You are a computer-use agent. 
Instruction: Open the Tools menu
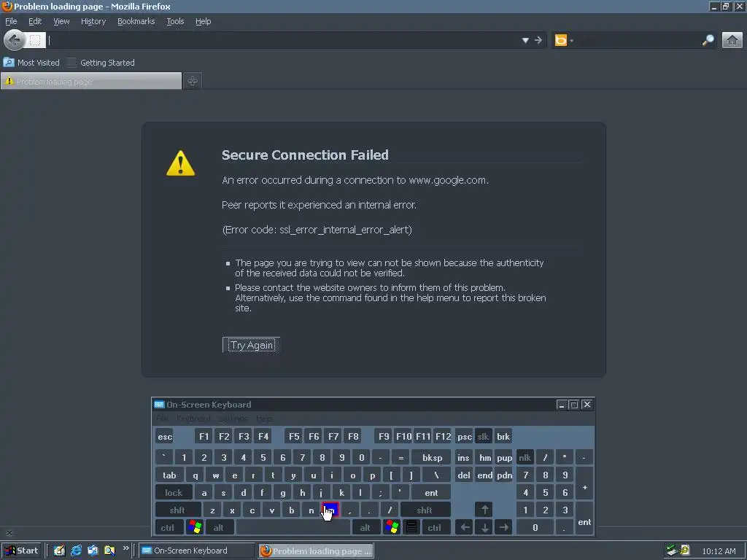click(175, 21)
